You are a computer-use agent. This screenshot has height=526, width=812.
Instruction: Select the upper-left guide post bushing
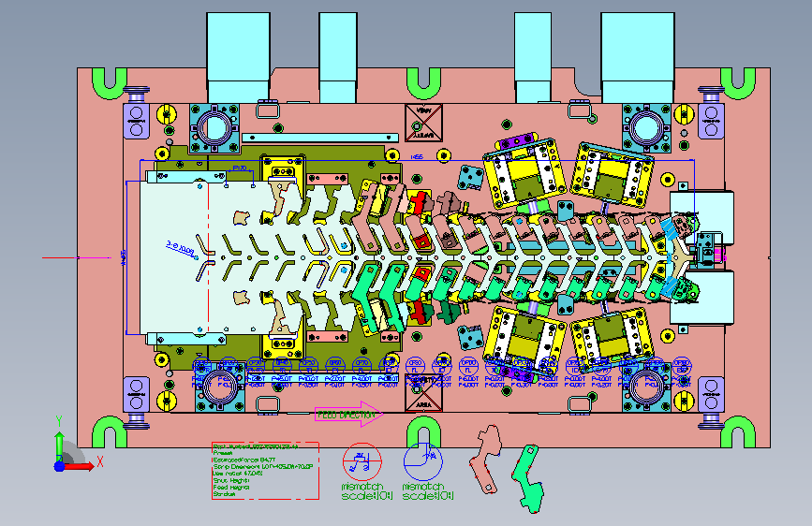point(214,128)
